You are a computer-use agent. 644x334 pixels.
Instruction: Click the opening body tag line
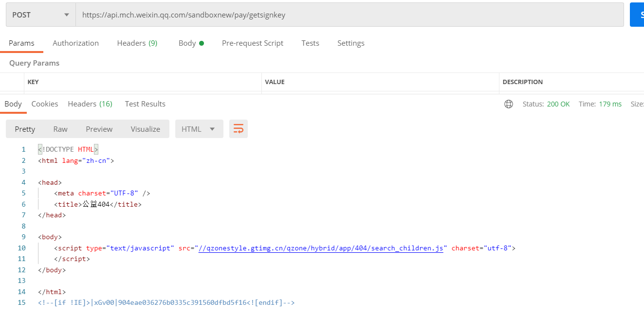coord(50,237)
